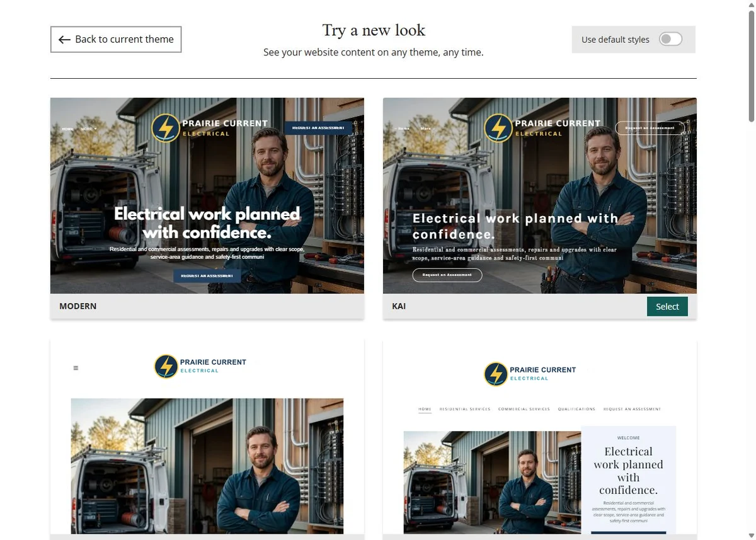Screen dimensions: 756x540
Task: Click the lightning logo above the hamburger-menu preview
Action: click(166, 366)
